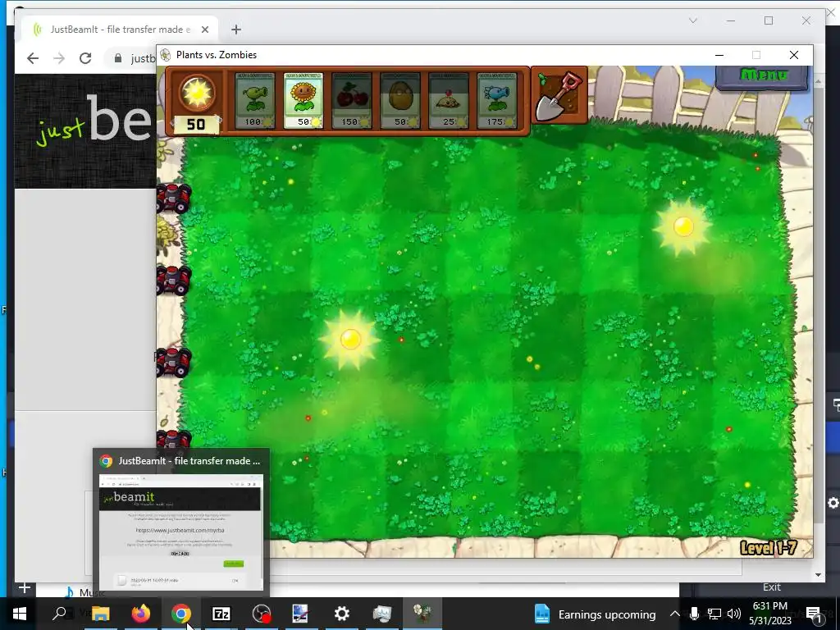Click the settings gear at right edge

[833, 503]
